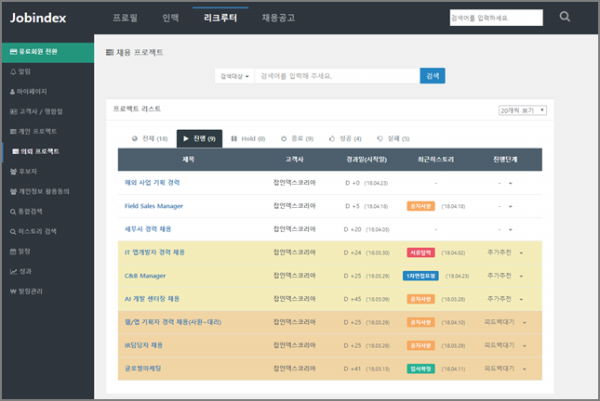The height and width of the screenshot is (401, 600).
Task: Click the project keyword search input field
Action: tap(336, 76)
